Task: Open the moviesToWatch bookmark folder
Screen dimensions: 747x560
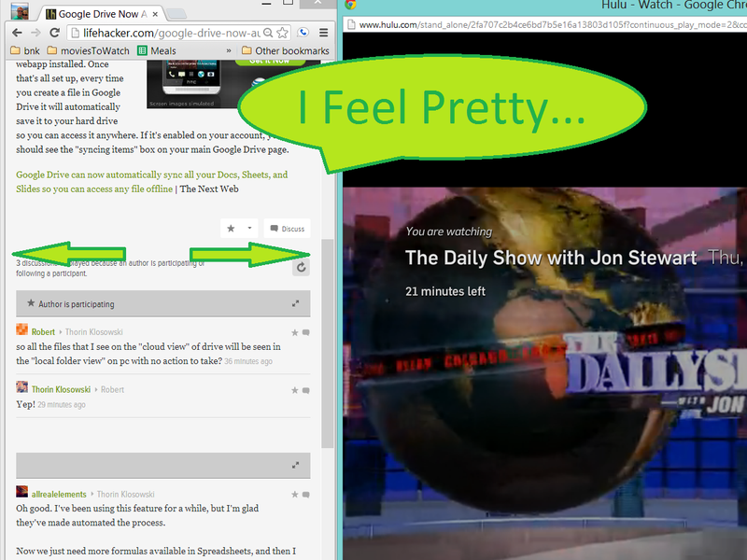Action: (89, 51)
